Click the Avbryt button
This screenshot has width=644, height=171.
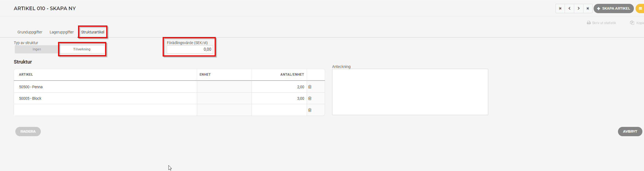(630, 132)
